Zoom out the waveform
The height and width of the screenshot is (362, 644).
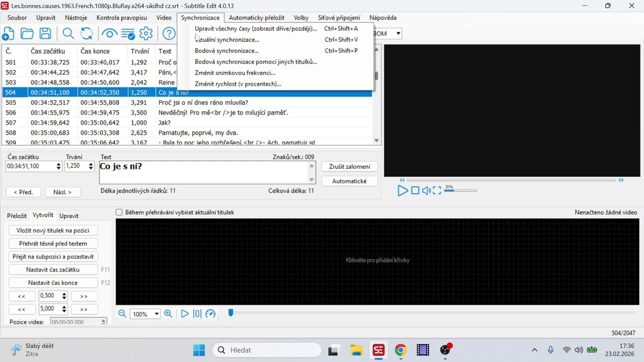click(122, 314)
